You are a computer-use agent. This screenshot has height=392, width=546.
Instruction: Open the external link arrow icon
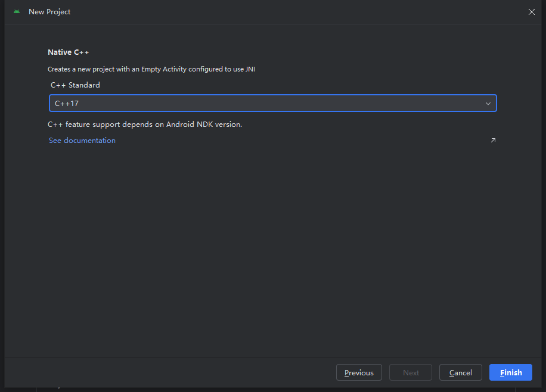pos(493,141)
